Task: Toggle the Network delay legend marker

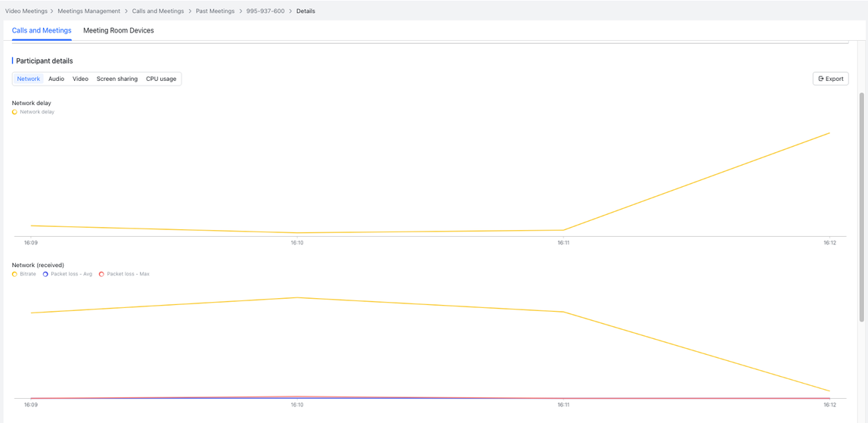Action: (x=14, y=112)
